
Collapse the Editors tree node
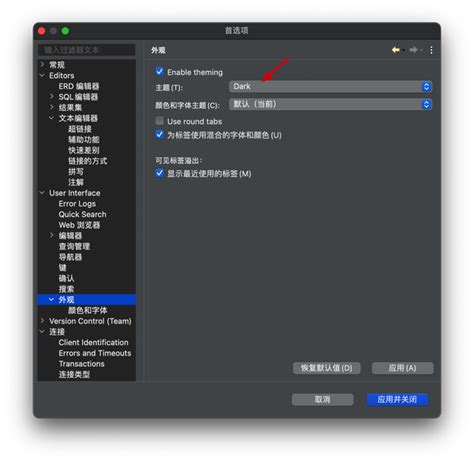click(42, 76)
